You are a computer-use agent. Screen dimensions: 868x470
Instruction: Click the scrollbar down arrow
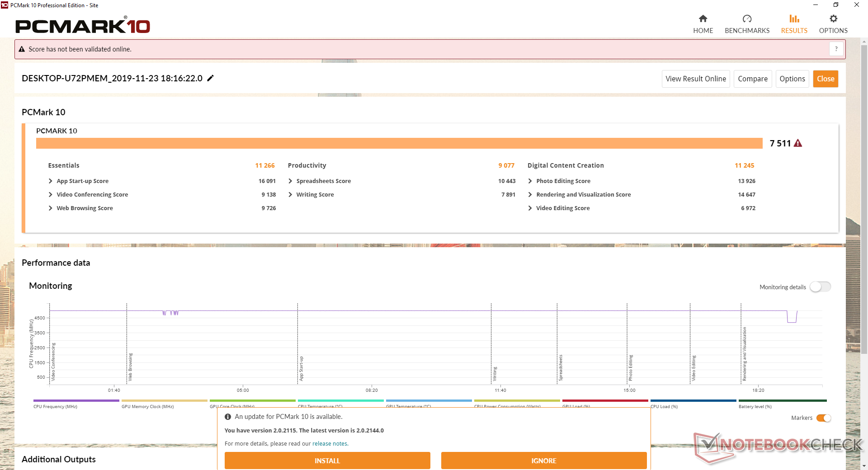864,465
